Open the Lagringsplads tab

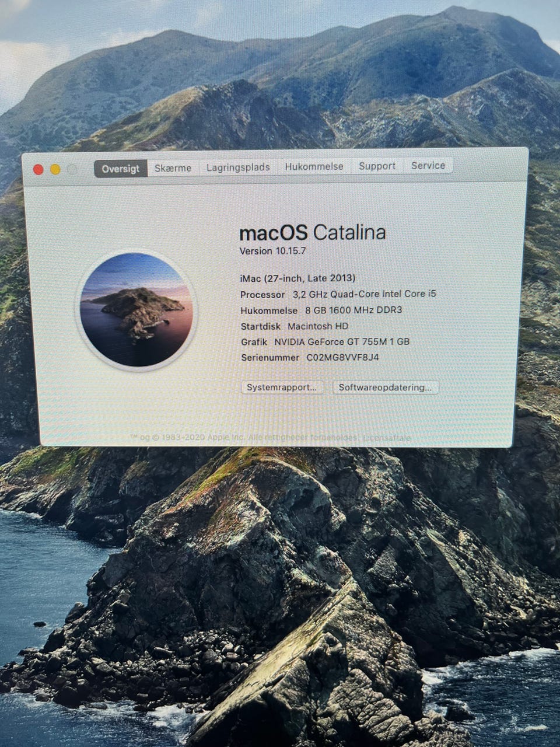238,167
